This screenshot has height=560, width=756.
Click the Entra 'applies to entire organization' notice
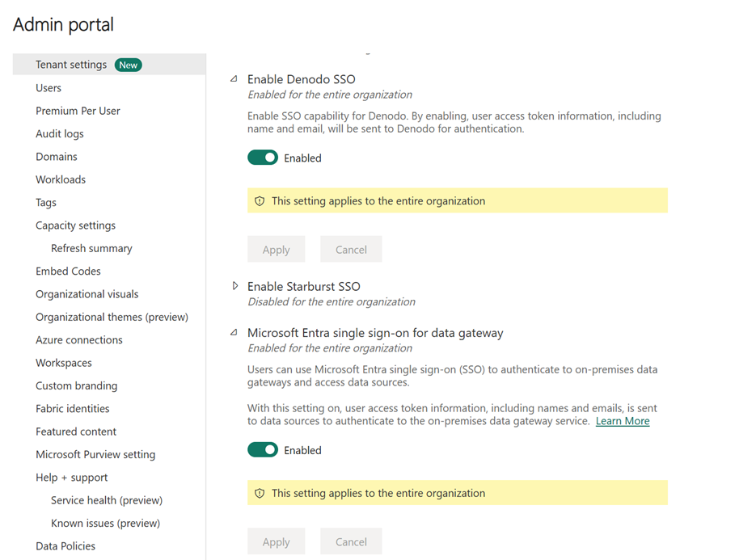458,493
